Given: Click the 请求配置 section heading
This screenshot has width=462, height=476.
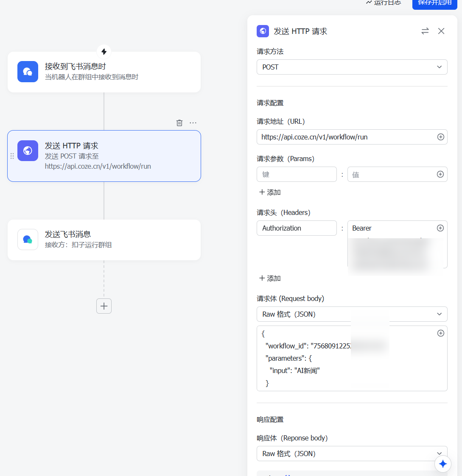Looking at the screenshot, I should click(270, 103).
